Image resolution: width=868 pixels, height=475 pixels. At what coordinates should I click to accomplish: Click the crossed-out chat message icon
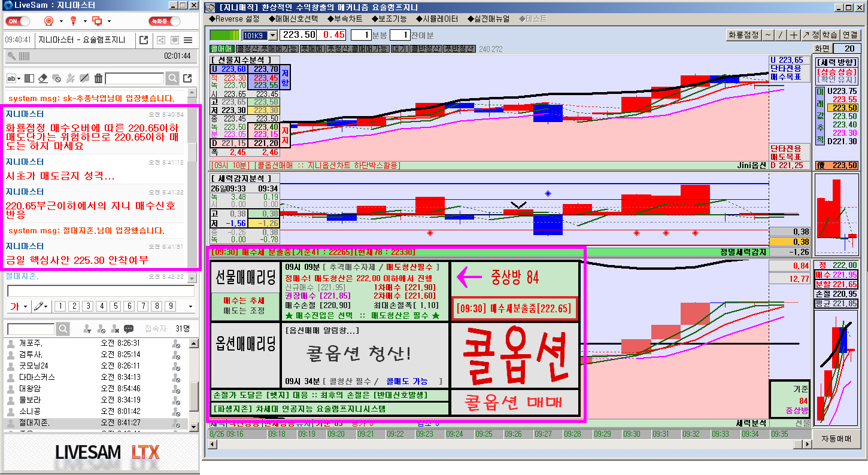[84, 78]
